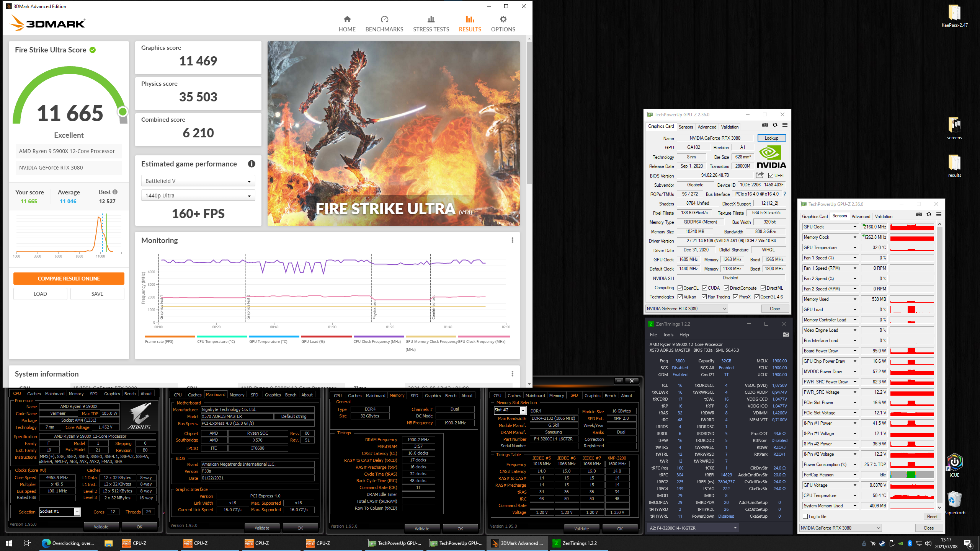
Task: Click the 3DMark results page vertical scrollbar
Action: 529,113
